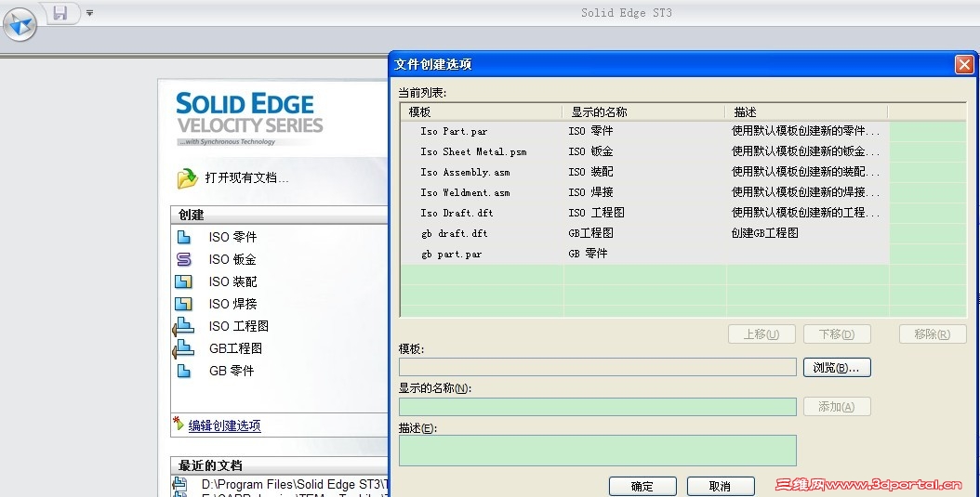
Task: Select the Iso Assembly.asm template row
Action: click(x=645, y=172)
